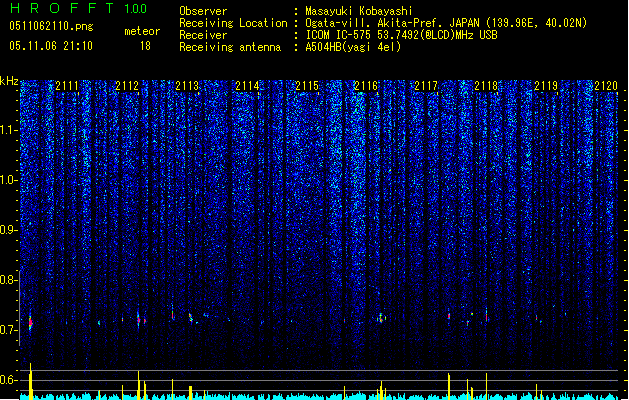Image resolution: width=629 pixels, height=400 pixels.
Task: Click the 2118 time marker
Action: 486,86
